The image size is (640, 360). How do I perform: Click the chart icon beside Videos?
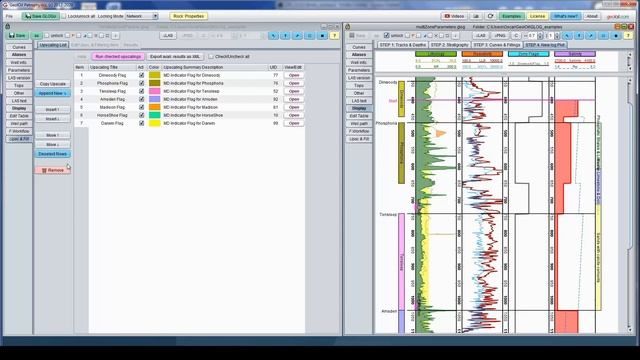pos(476,16)
